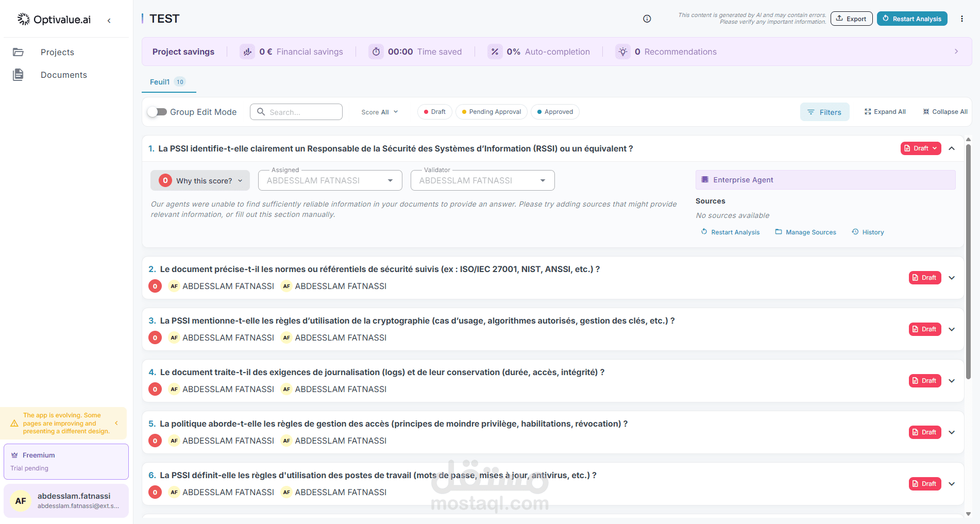Click Draft badge on question 5
980x524 pixels.
click(x=925, y=432)
